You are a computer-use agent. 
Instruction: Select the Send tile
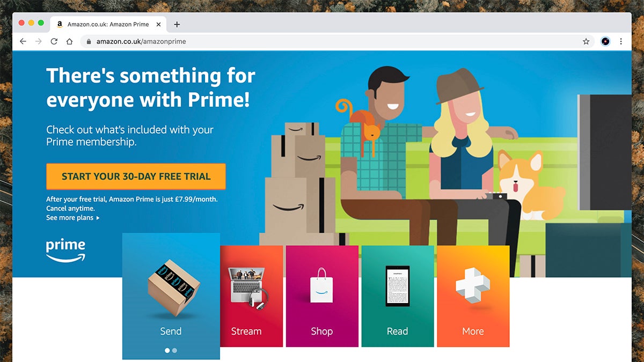click(171, 296)
